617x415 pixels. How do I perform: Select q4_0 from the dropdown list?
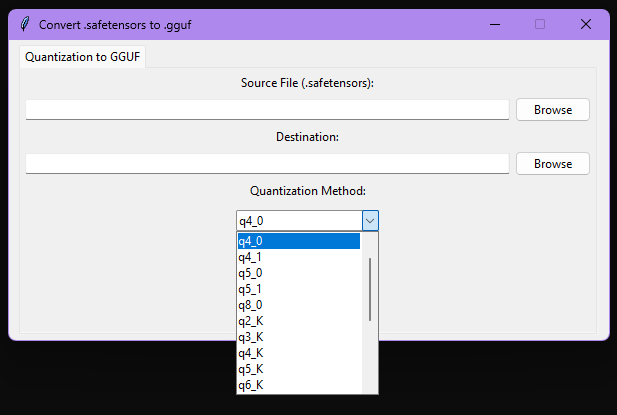pos(298,241)
